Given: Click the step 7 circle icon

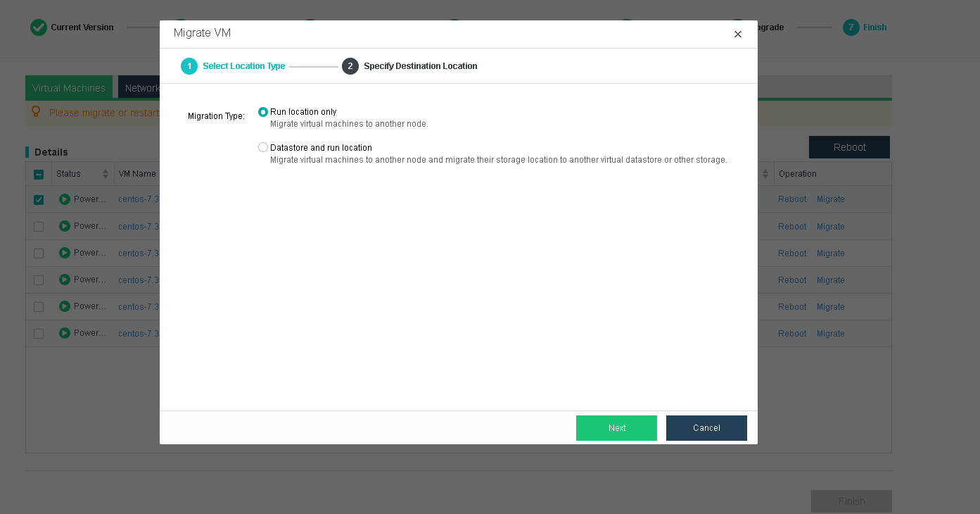Looking at the screenshot, I should (x=851, y=27).
